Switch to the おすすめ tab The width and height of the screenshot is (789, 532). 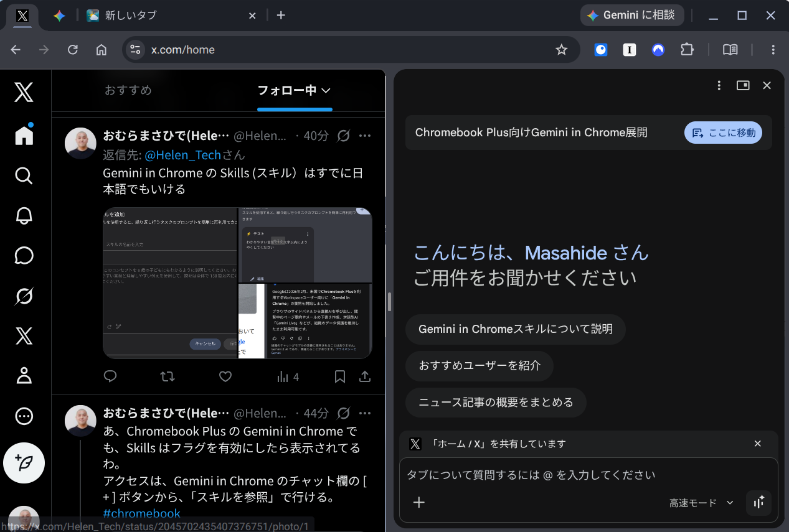point(128,91)
